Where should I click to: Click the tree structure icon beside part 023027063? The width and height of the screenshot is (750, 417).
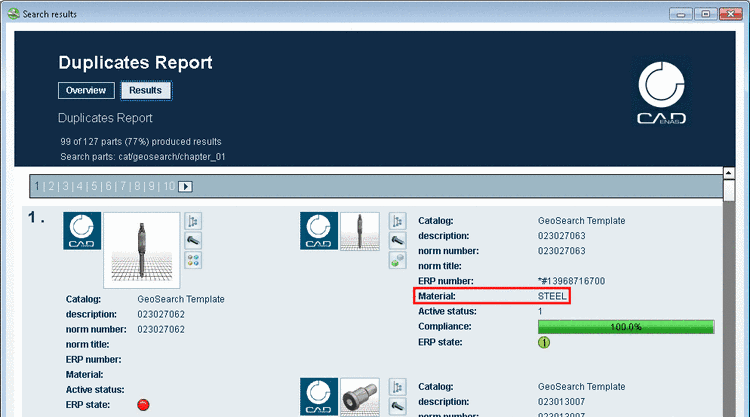(397, 221)
